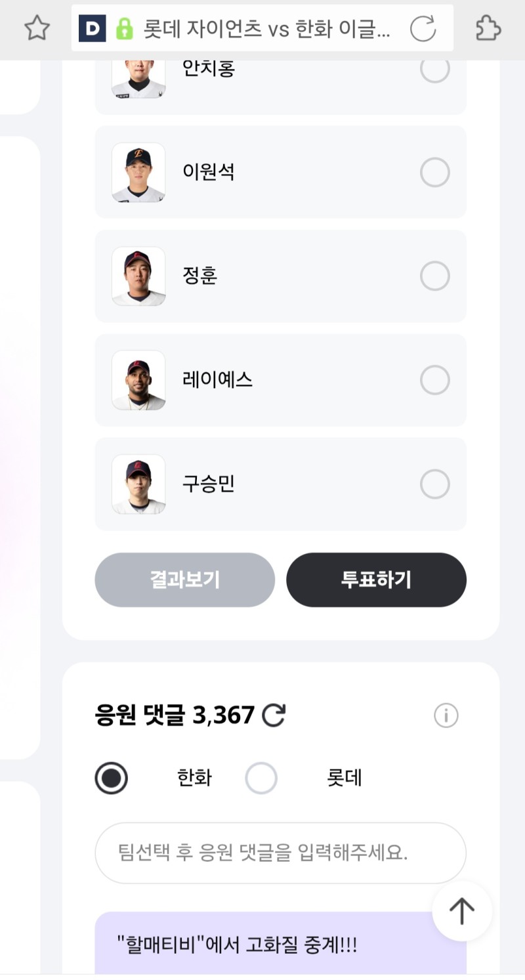Click 구승민 player photo
This screenshot has width=525, height=980.
coord(138,484)
